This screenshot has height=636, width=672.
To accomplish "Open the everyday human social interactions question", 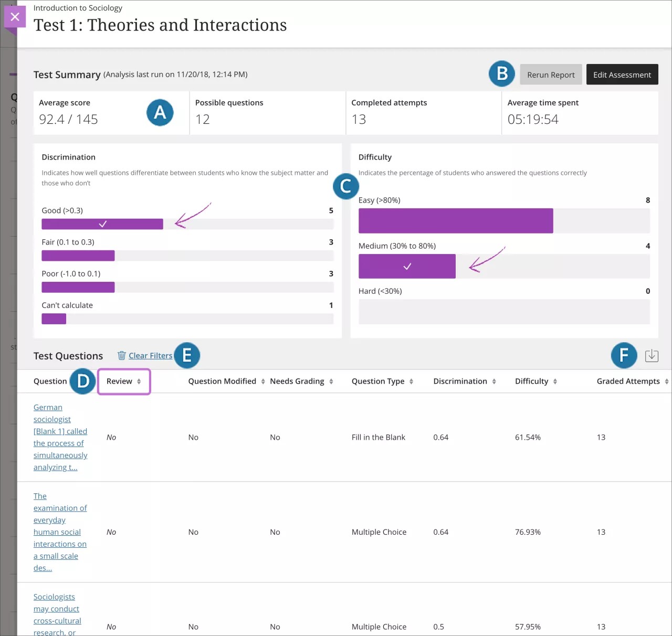I will 59,532.
